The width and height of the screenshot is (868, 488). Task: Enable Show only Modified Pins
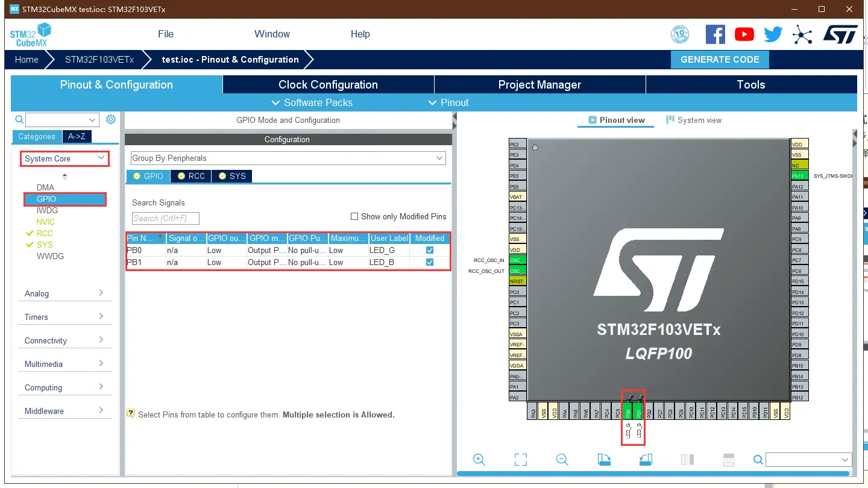tap(354, 216)
